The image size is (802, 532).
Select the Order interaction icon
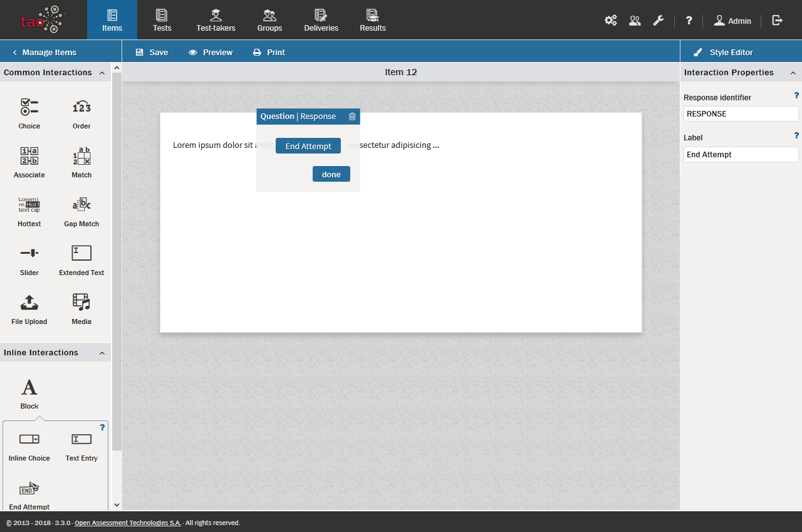(x=81, y=107)
